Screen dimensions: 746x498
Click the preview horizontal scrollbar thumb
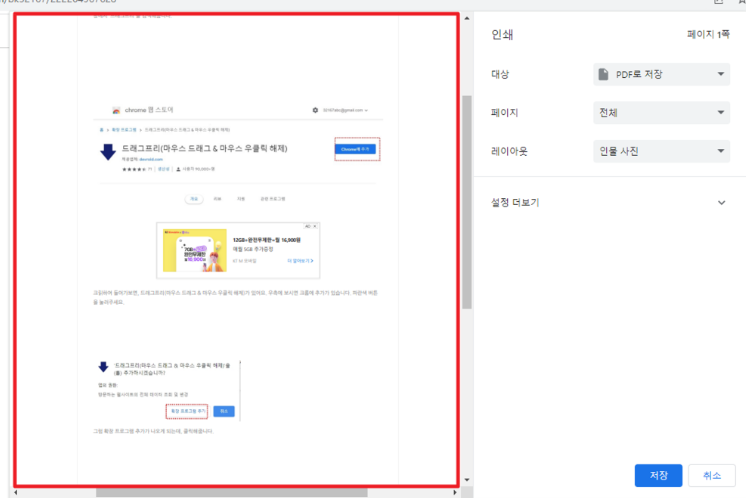pyautogui.click(x=232, y=493)
